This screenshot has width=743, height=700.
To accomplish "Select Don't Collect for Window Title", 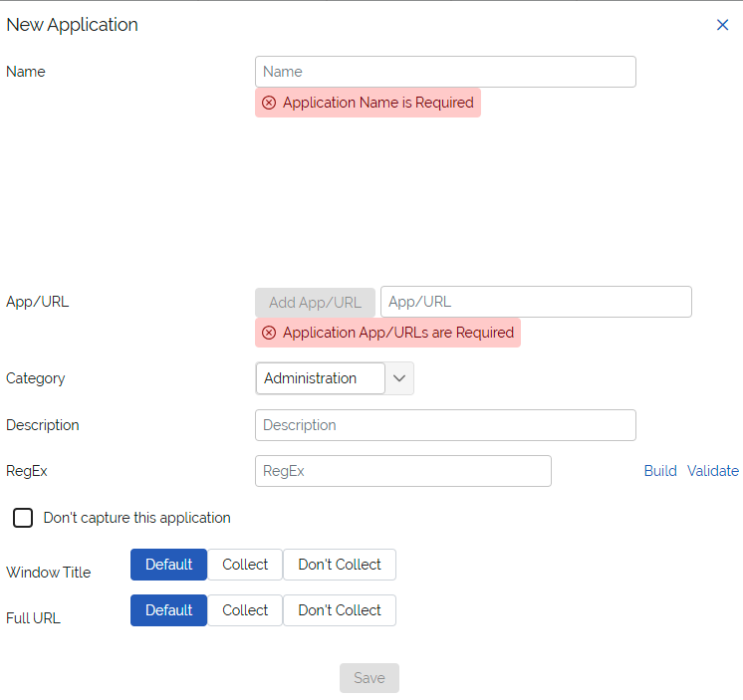I will pyautogui.click(x=340, y=565).
